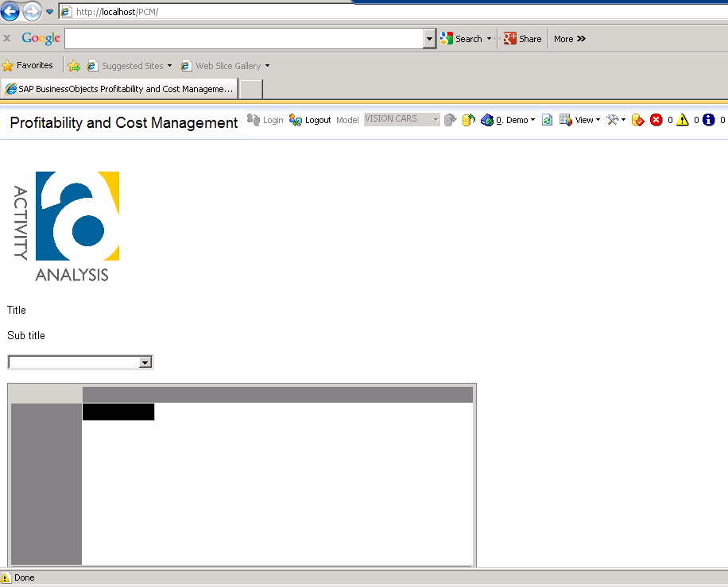Image resolution: width=728 pixels, height=587 pixels.
Task: Open the 0. Demo book dropdown
Action: click(x=508, y=120)
